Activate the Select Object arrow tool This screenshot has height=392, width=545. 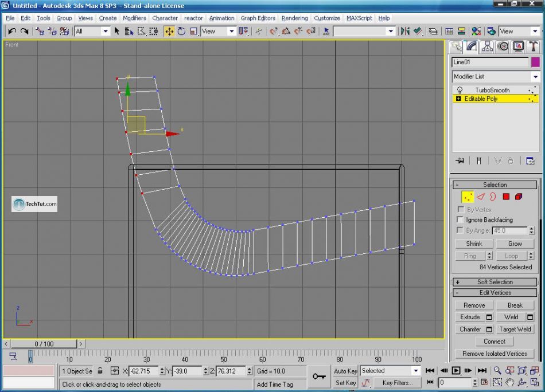point(117,32)
